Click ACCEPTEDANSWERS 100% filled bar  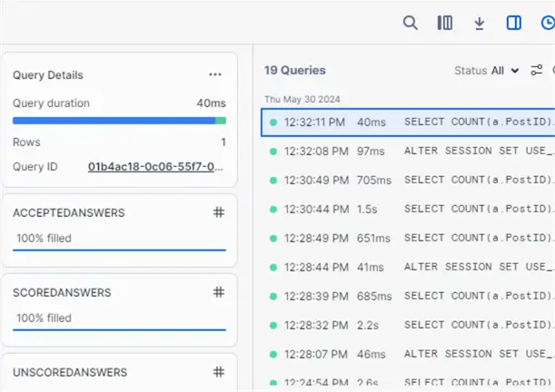coord(119,250)
